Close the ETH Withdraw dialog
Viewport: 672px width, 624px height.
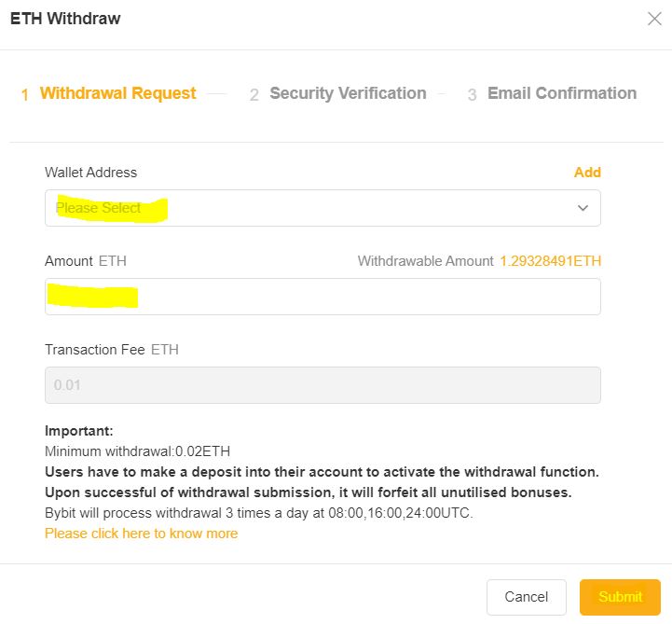click(x=654, y=19)
